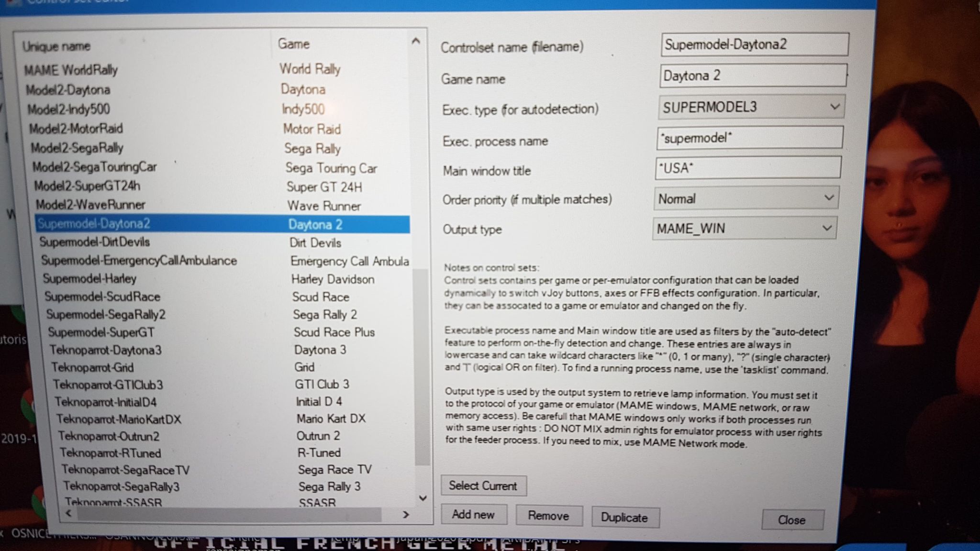The height and width of the screenshot is (551, 980).
Task: Remove the selected control set
Action: point(548,516)
